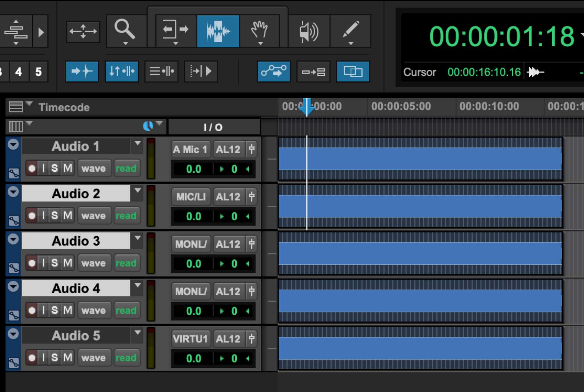Viewport: 584px width, 392px height.
Task: Open Audio 5 input selector VIRTU1
Action: [190, 339]
